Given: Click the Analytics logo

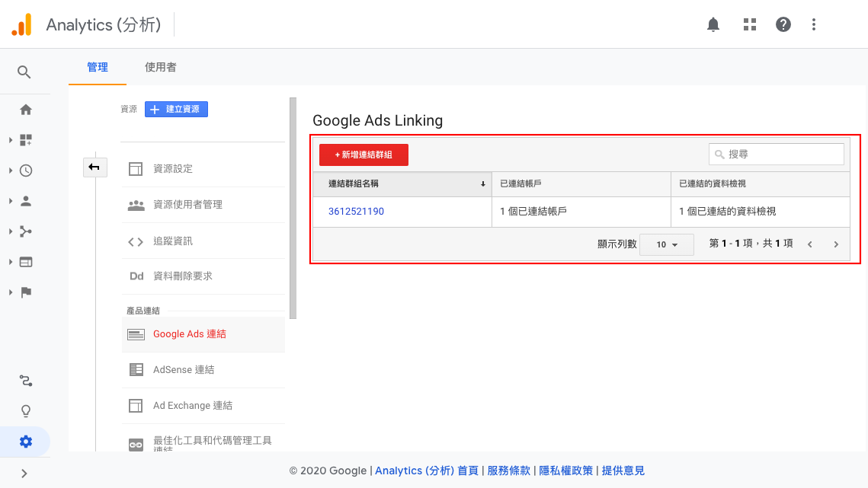Looking at the screenshot, I should (x=22, y=25).
